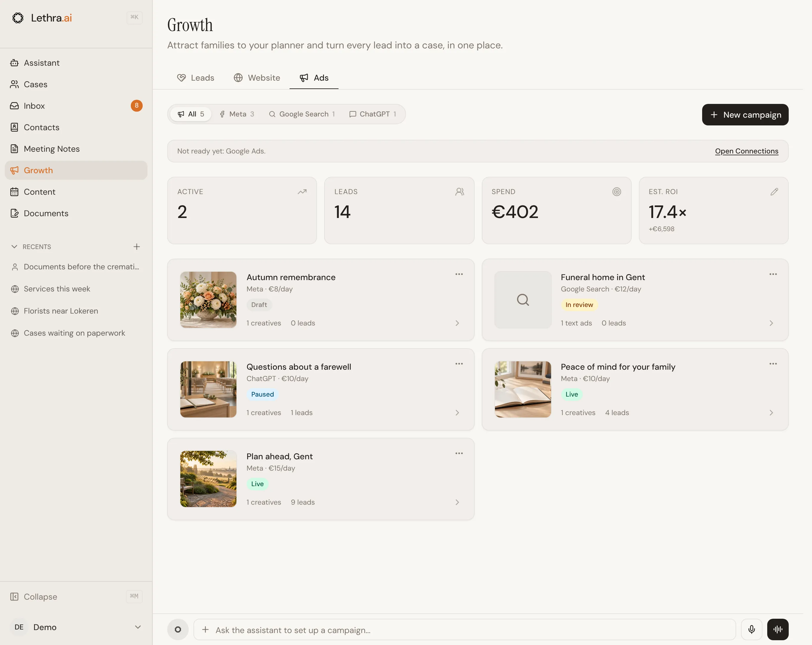Screen dimensions: 812x645
Task: Open Meeting Notes in the sidebar
Action: coord(76,149)
